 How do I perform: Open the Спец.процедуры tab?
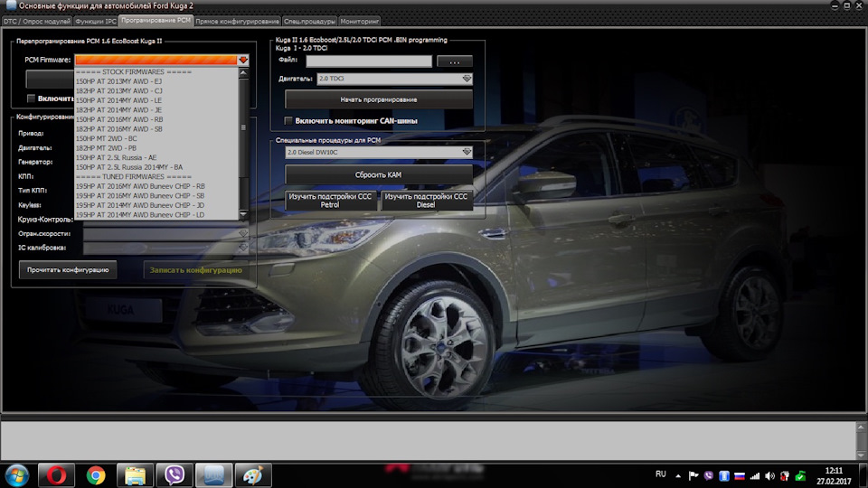(309, 21)
